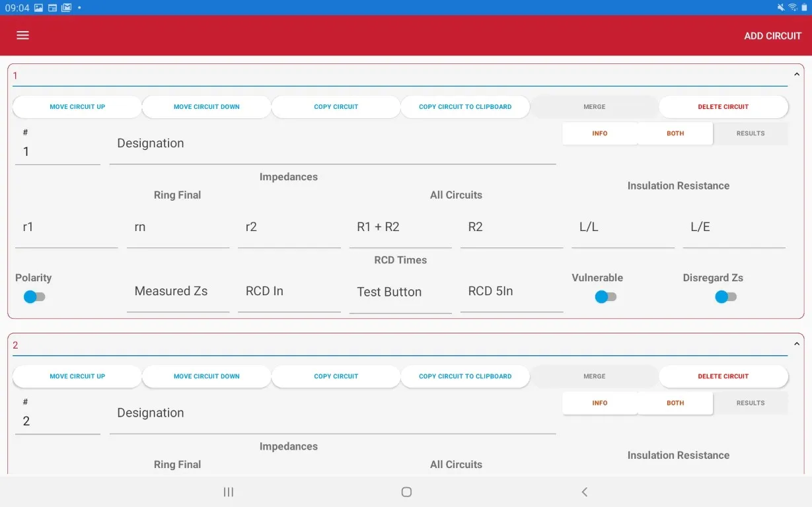The width and height of the screenshot is (812, 507).
Task: Toggle the Vulnerable switch in circuit 1
Action: tap(605, 297)
